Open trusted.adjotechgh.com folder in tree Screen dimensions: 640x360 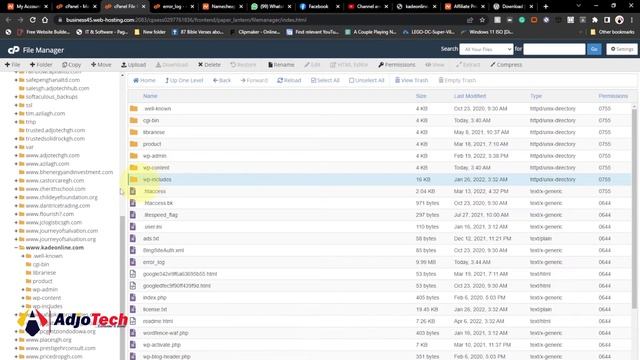pos(55,130)
